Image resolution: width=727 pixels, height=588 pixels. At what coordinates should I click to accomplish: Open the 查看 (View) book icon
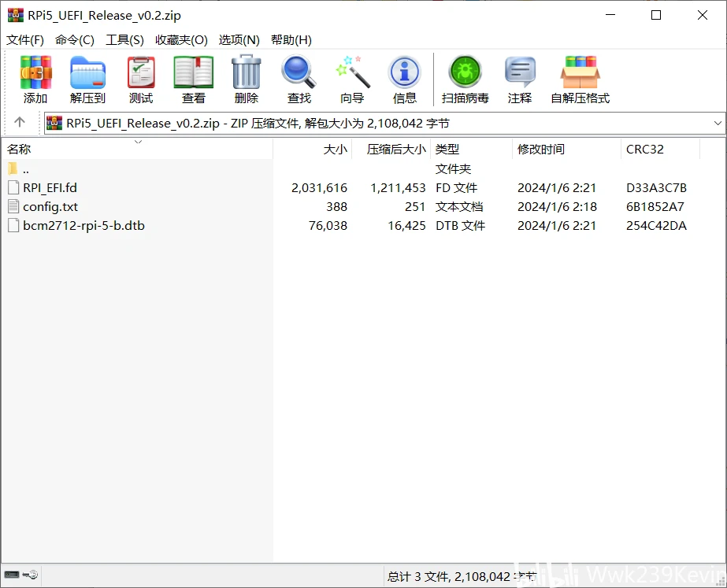(193, 72)
